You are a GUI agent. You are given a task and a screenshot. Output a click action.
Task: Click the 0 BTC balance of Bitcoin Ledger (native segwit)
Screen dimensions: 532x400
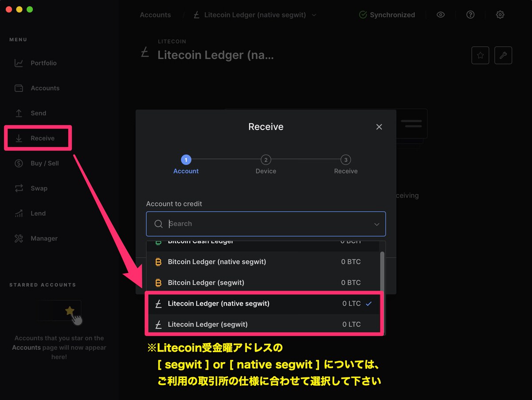pos(351,262)
